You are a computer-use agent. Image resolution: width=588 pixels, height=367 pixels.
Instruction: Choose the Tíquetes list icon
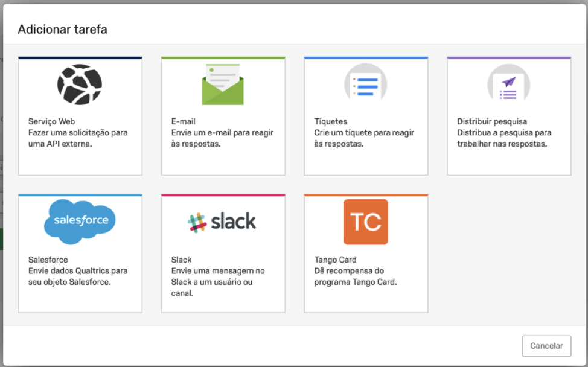[x=366, y=83]
